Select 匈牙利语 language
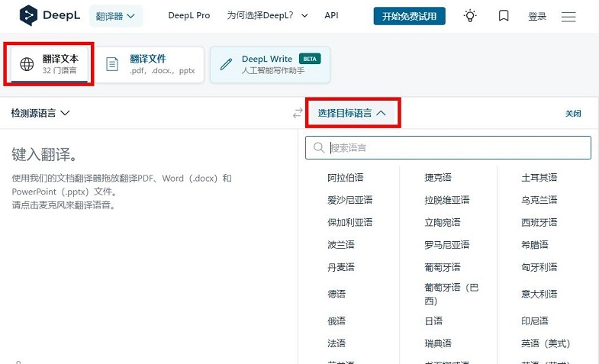Screen dimensions: 599x364 [539, 267]
